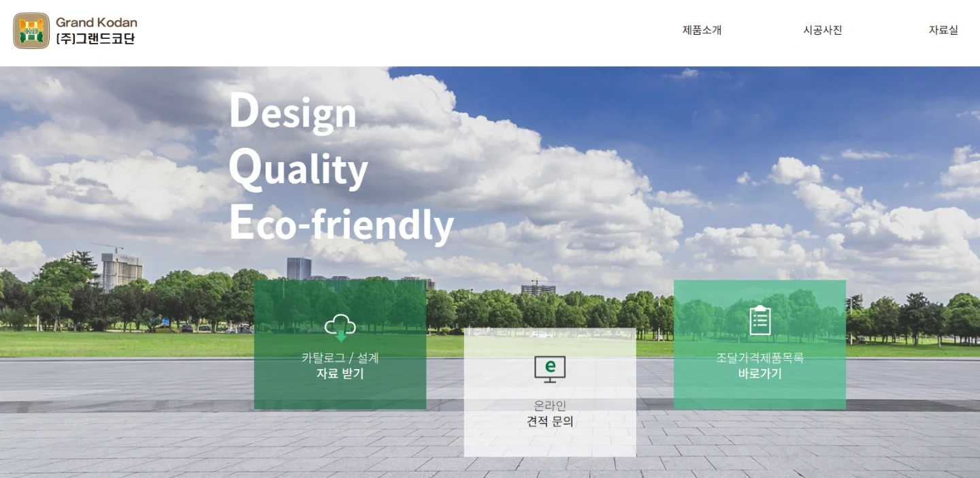This screenshot has height=478, width=980.
Task: Click the Grand Kodan logo icon
Action: [x=31, y=31]
